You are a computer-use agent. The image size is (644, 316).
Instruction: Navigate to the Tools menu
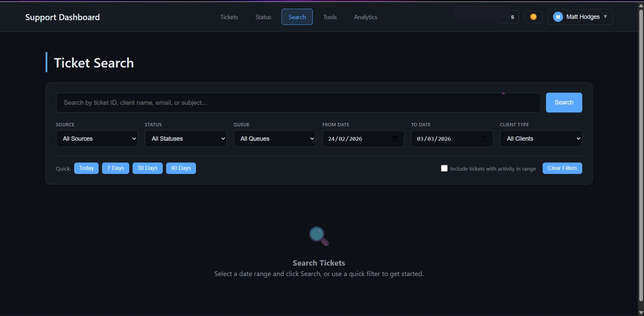click(x=330, y=17)
